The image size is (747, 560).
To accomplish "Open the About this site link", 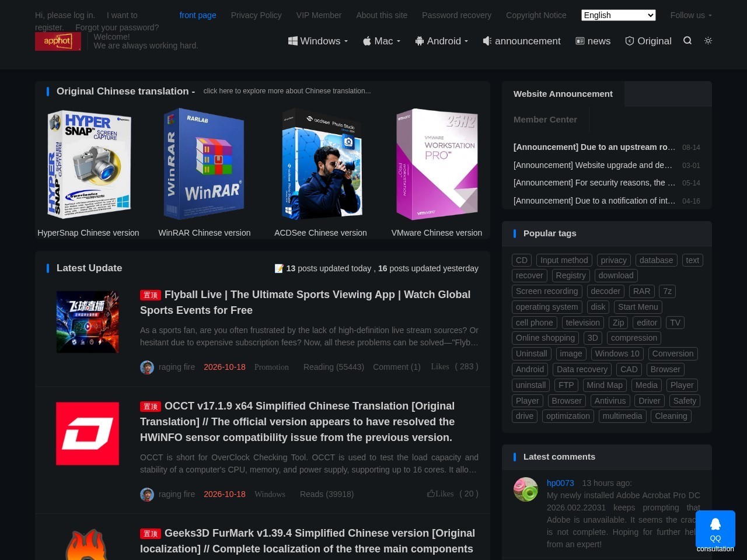I will [382, 15].
